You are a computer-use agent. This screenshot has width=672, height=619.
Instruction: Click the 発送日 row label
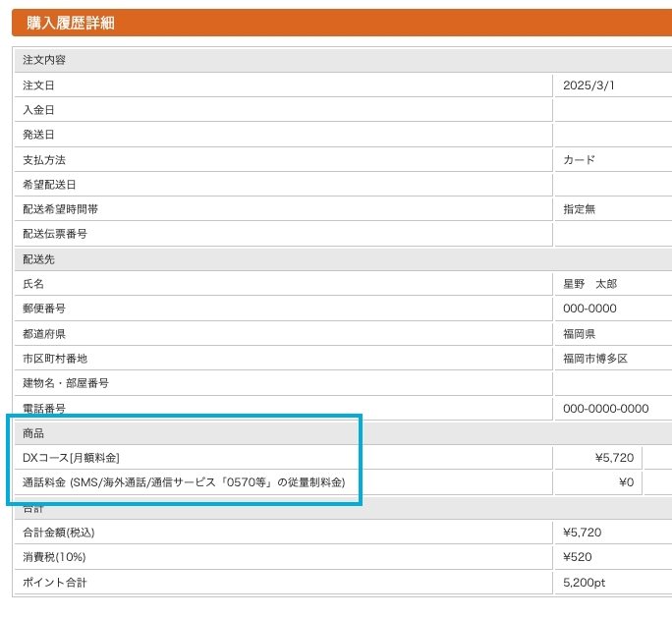(x=38, y=135)
